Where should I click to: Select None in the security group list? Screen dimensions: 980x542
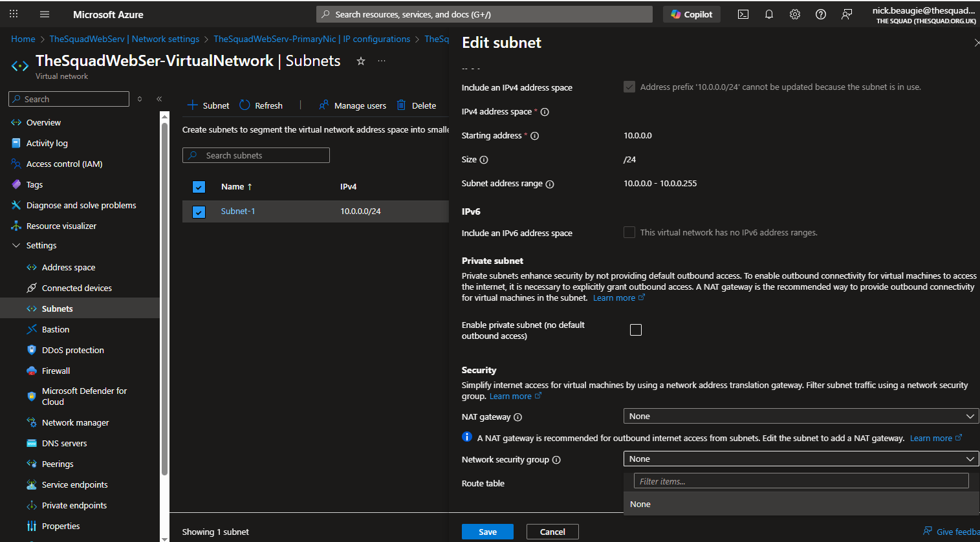tap(801, 504)
